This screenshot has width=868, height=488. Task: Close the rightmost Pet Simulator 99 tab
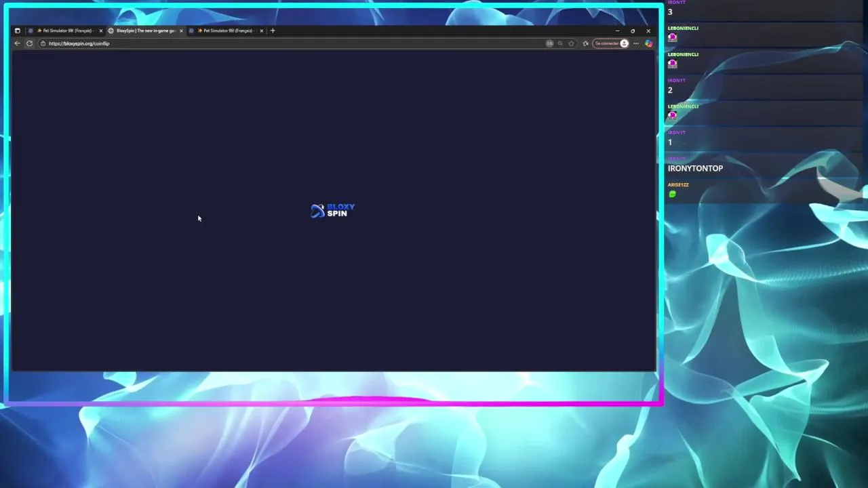(261, 30)
